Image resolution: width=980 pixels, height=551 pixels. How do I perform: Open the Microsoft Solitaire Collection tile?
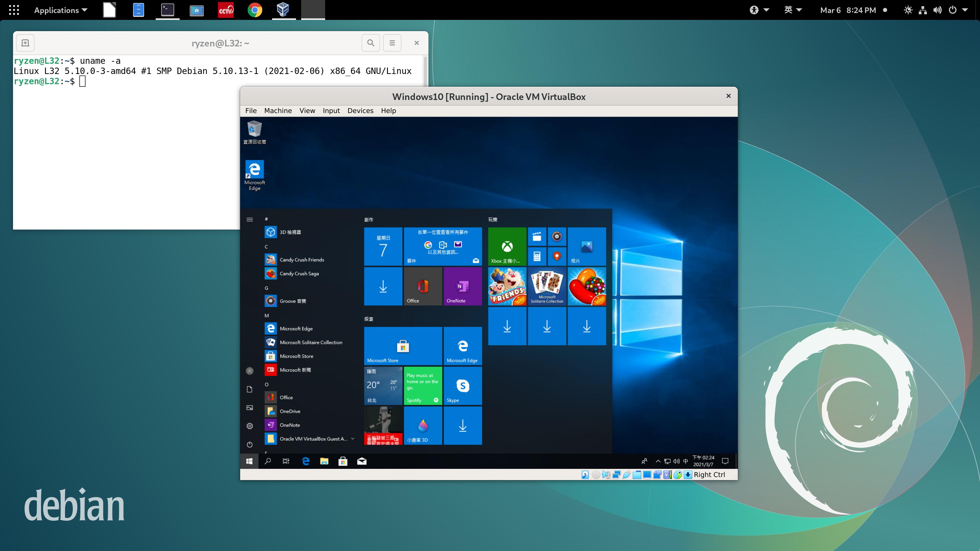[x=547, y=286]
